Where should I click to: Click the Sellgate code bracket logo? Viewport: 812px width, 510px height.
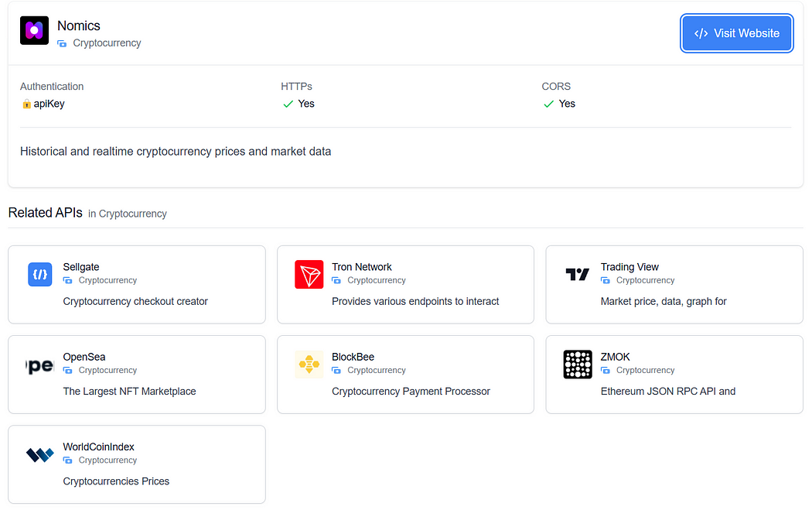pyautogui.click(x=40, y=274)
